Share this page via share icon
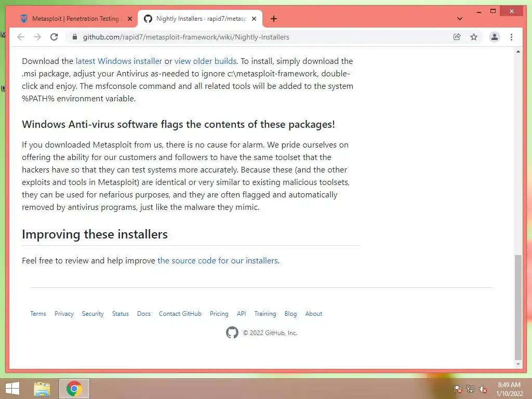The width and height of the screenshot is (532, 399). 457,37
